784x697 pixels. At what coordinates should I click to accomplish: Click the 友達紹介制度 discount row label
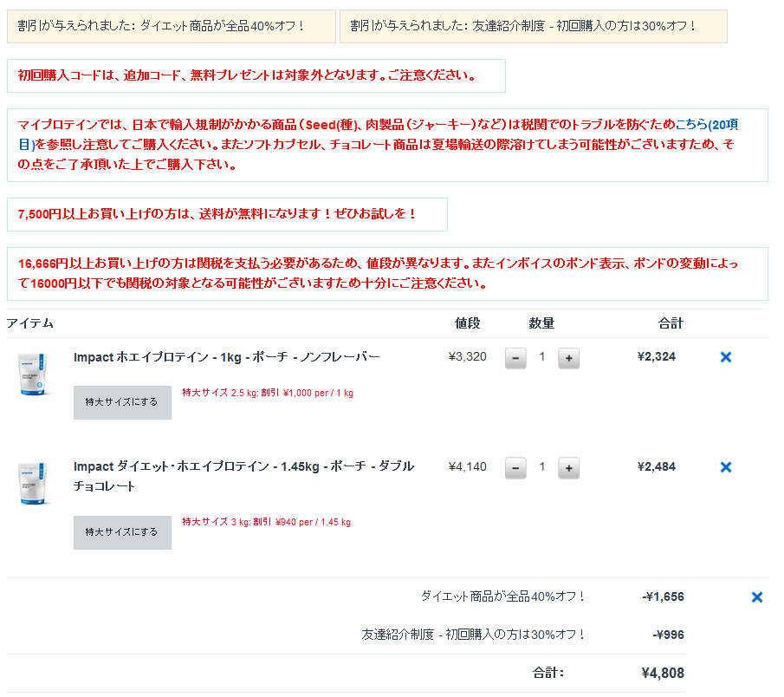(473, 635)
